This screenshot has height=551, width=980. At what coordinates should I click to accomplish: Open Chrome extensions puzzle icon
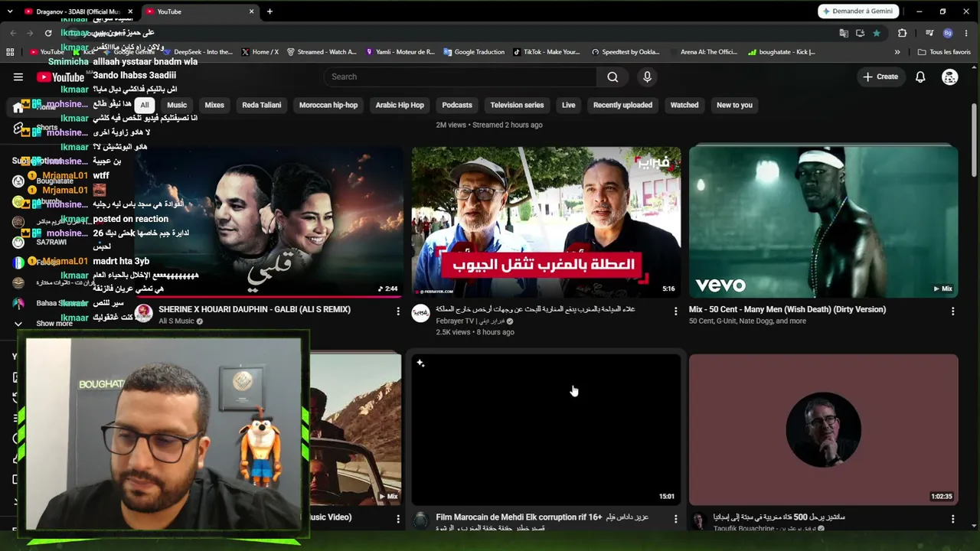pyautogui.click(x=902, y=33)
